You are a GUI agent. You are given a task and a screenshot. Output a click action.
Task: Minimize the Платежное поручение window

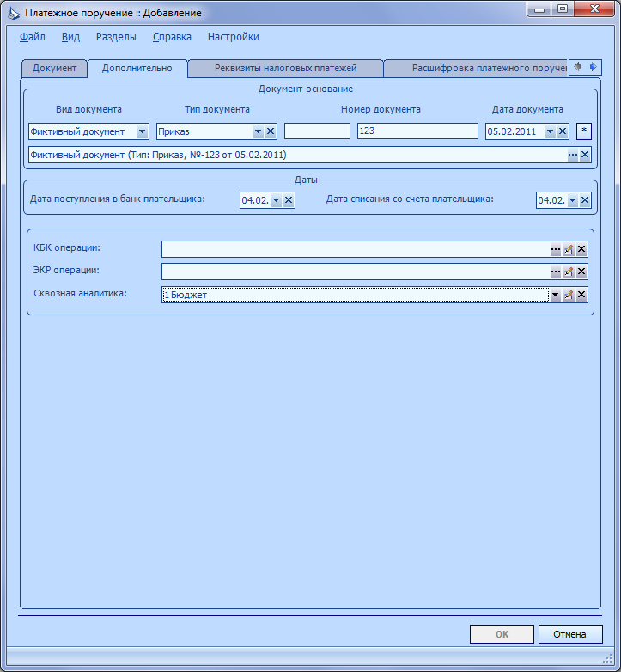click(x=539, y=9)
